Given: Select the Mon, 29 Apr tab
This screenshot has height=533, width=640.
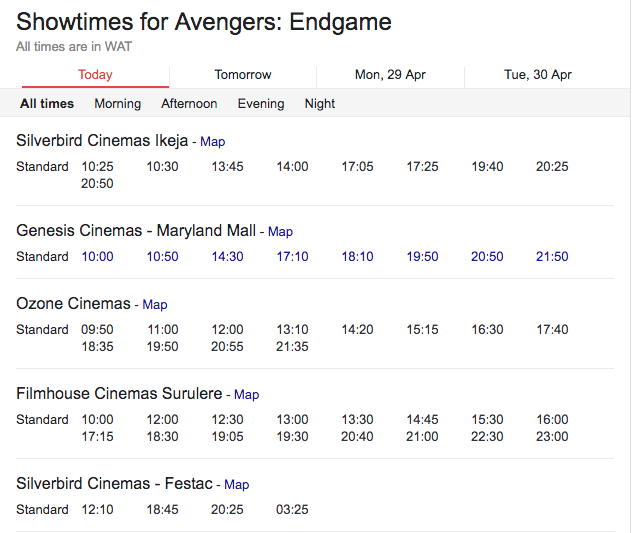Looking at the screenshot, I should click(x=390, y=75).
